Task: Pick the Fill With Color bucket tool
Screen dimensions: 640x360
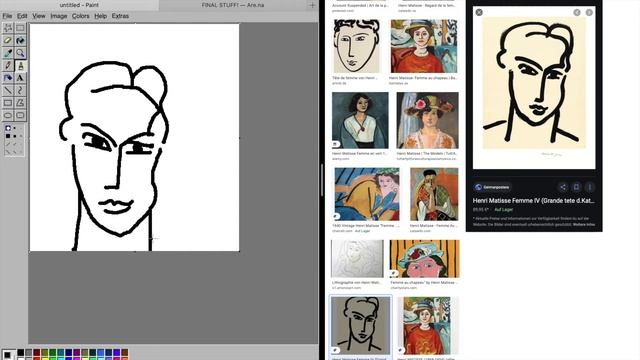Action: 20,40
